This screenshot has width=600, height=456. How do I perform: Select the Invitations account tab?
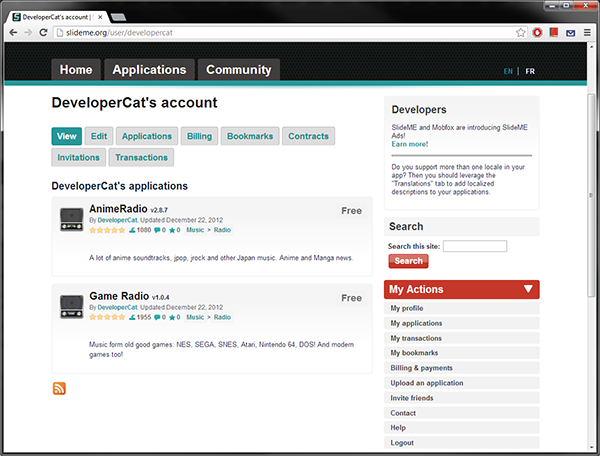(78, 158)
